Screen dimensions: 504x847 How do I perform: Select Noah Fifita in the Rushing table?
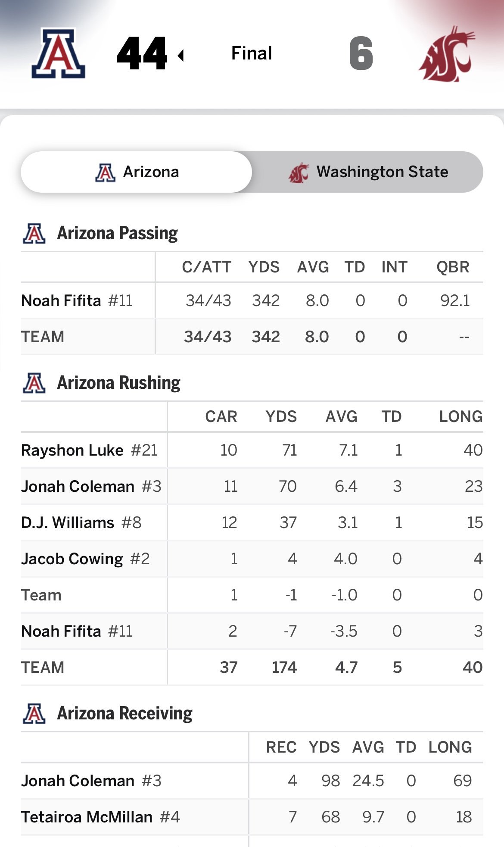pyautogui.click(x=61, y=631)
